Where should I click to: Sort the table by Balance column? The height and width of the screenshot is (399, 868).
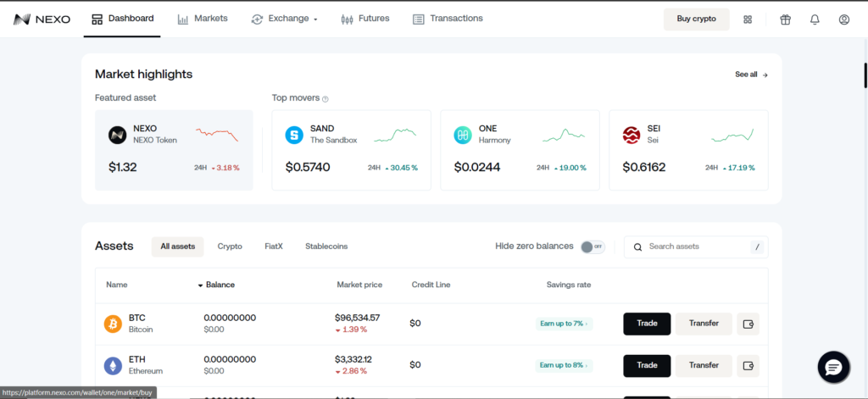point(216,285)
